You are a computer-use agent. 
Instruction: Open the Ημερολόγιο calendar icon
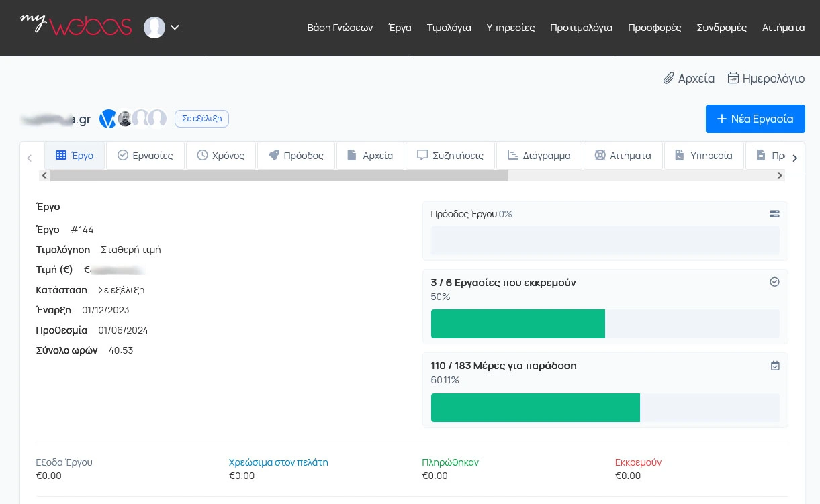(733, 79)
